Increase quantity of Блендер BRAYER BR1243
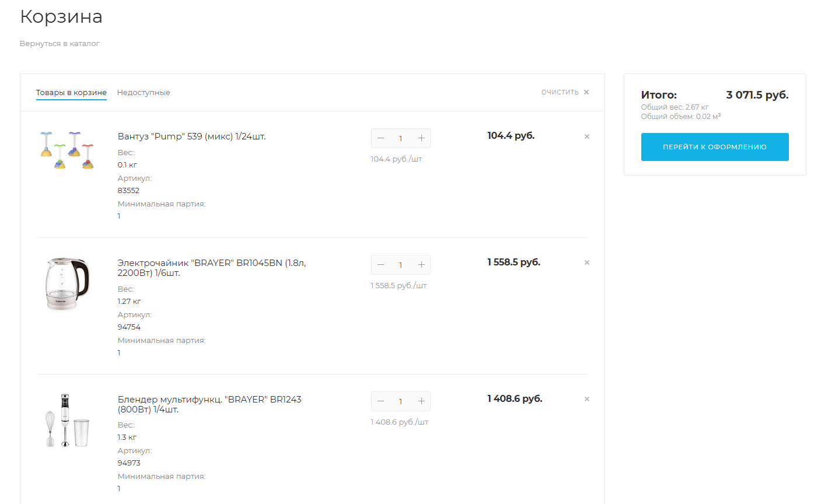Screen dimensions: 814x504 click(x=421, y=401)
